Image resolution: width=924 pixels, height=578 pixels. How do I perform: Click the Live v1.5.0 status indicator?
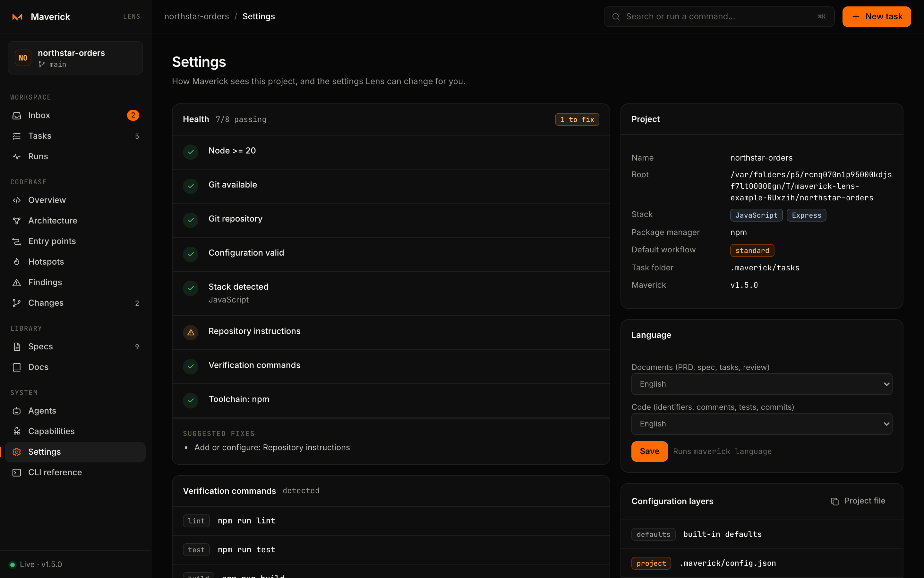point(36,564)
